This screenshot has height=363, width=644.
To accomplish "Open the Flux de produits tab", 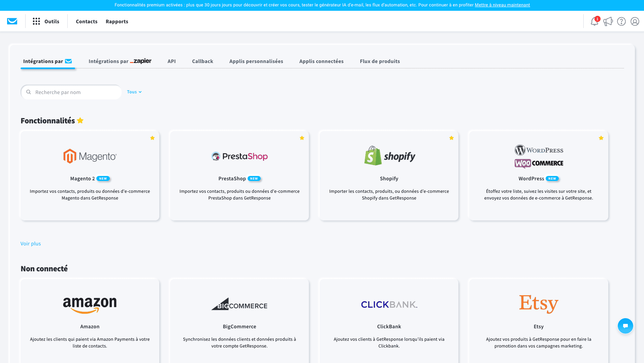I will (x=380, y=61).
